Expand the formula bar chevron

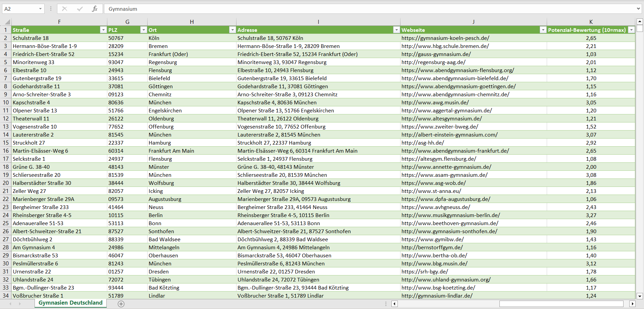pos(638,9)
